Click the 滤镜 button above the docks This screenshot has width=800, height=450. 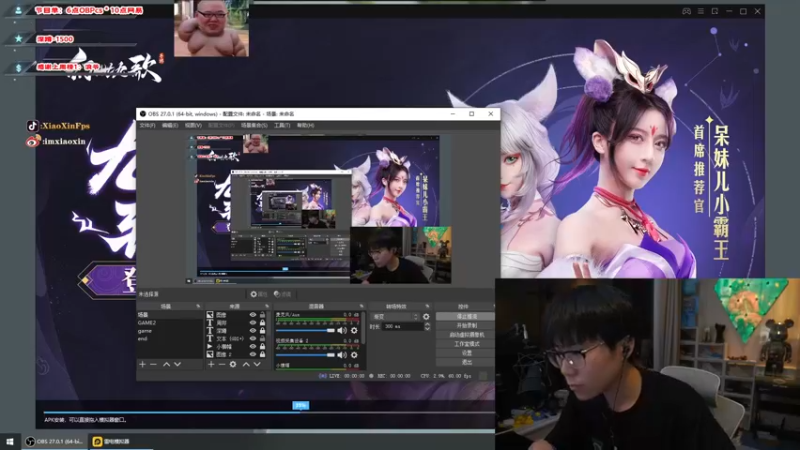tap(283, 294)
